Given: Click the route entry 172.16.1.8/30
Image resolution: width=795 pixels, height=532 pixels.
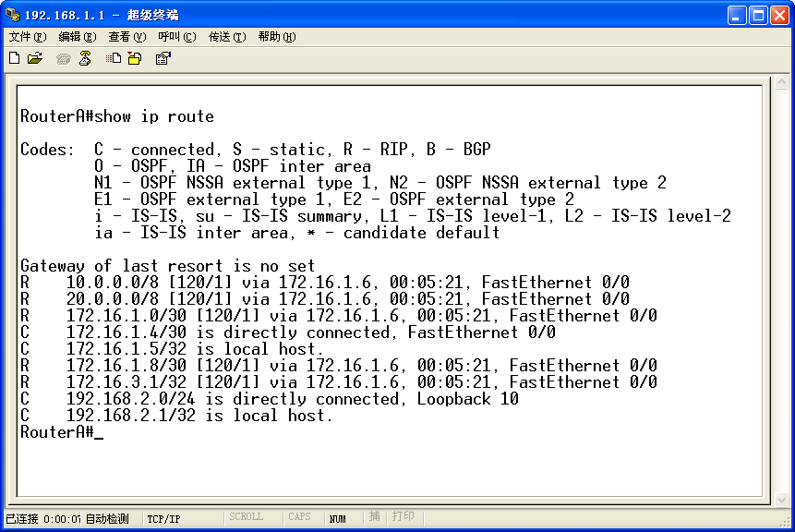Looking at the screenshot, I should click(x=339, y=365).
